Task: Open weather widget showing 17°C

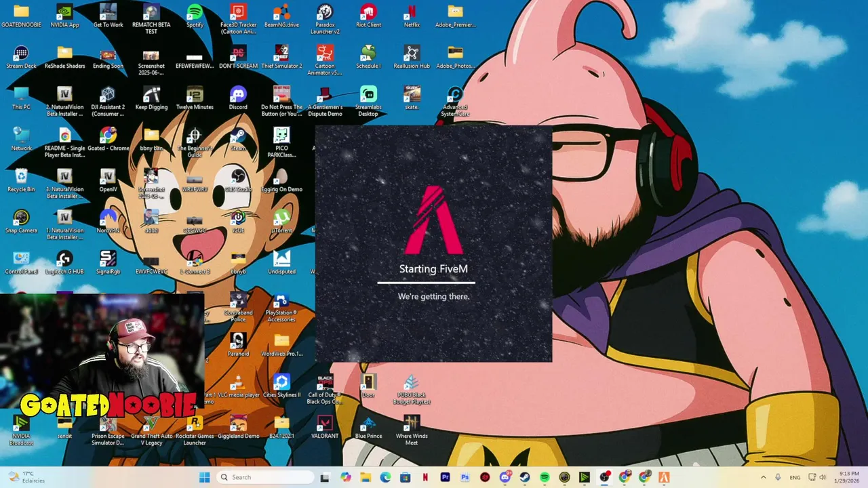Action: (27, 477)
